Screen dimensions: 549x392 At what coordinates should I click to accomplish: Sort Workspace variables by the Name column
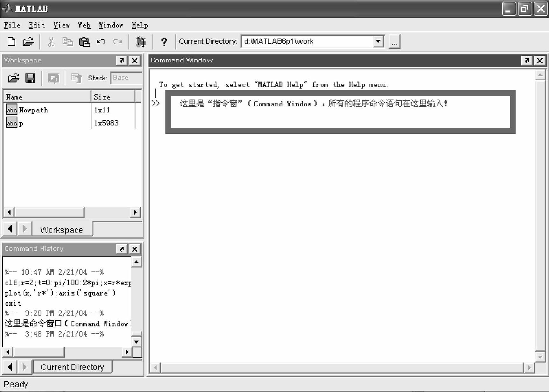tap(47, 96)
